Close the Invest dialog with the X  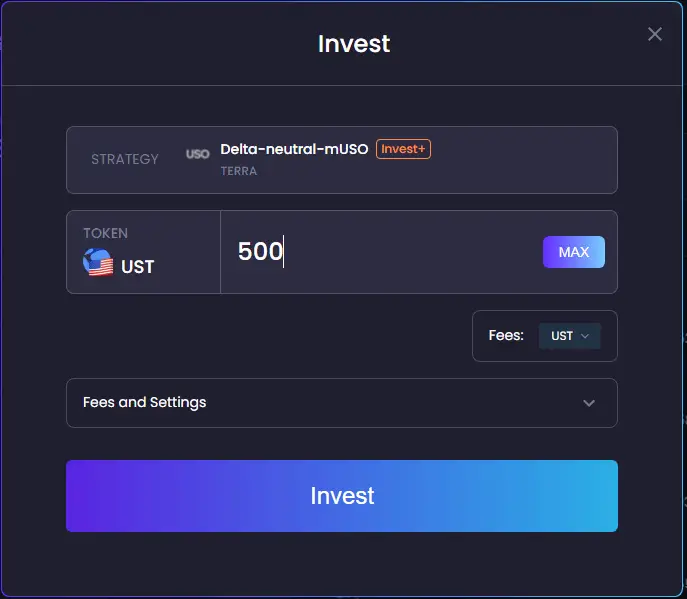[655, 34]
